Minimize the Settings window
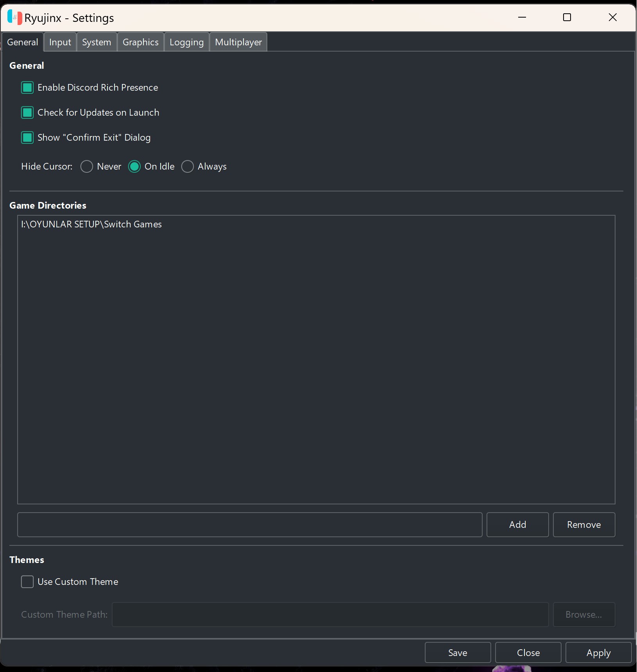This screenshot has width=637, height=672. [522, 18]
